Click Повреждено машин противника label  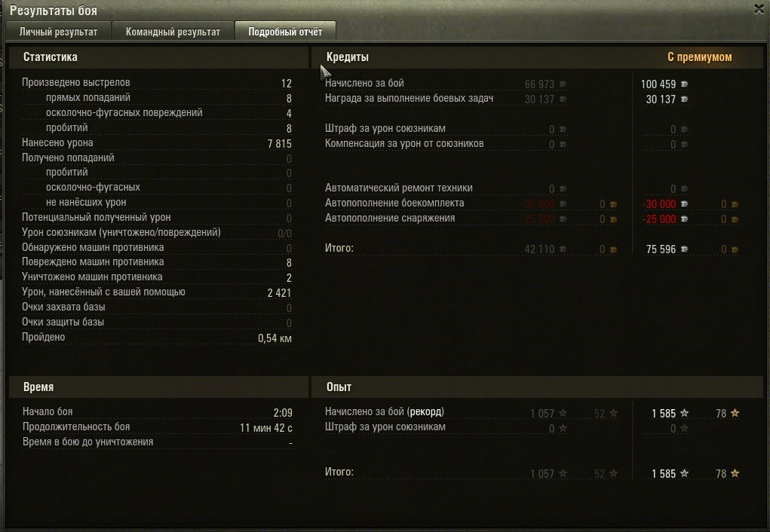click(x=93, y=261)
